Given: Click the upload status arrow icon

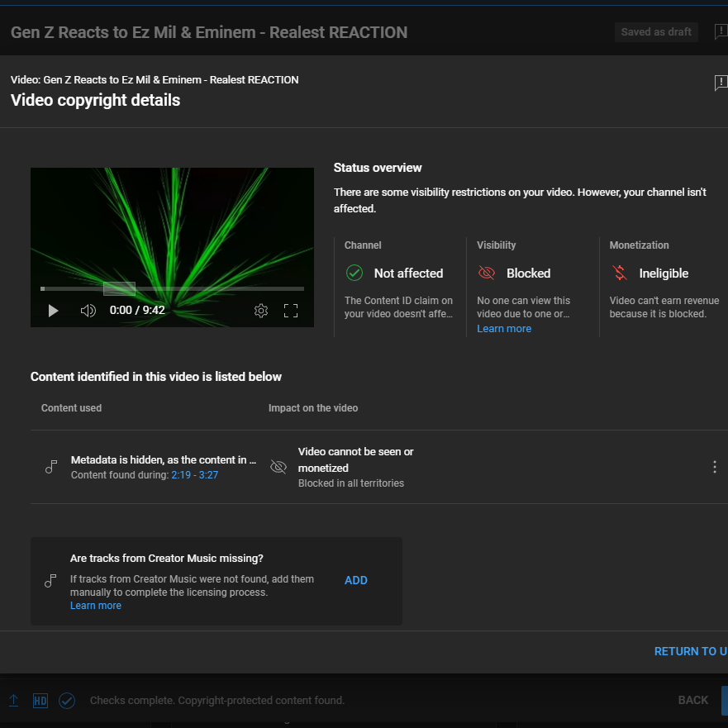Looking at the screenshot, I should (14, 701).
